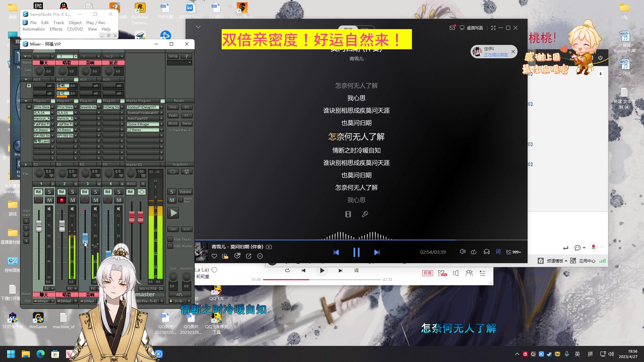The image size is (644, 362).
Task: Load a mixer snapshot with the folder icon
Action: tap(173, 172)
